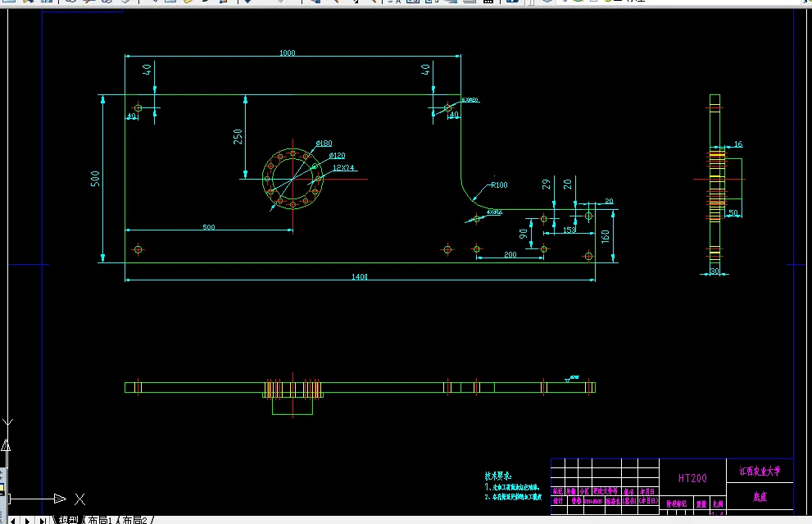Screen dimensions: 812x524
Task: Select the right 40 vertical dimension at top
Action: click(426, 69)
